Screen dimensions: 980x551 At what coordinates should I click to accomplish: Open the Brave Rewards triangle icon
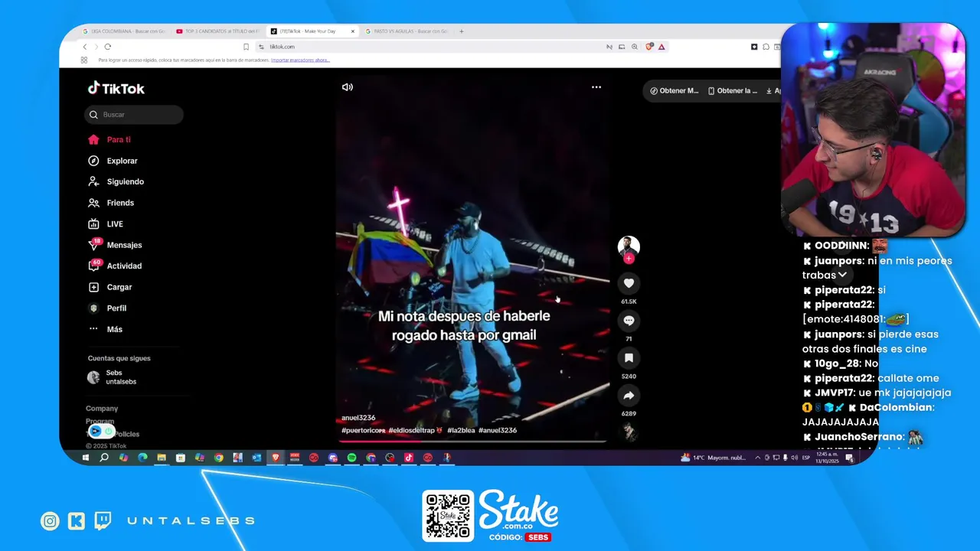661,47
